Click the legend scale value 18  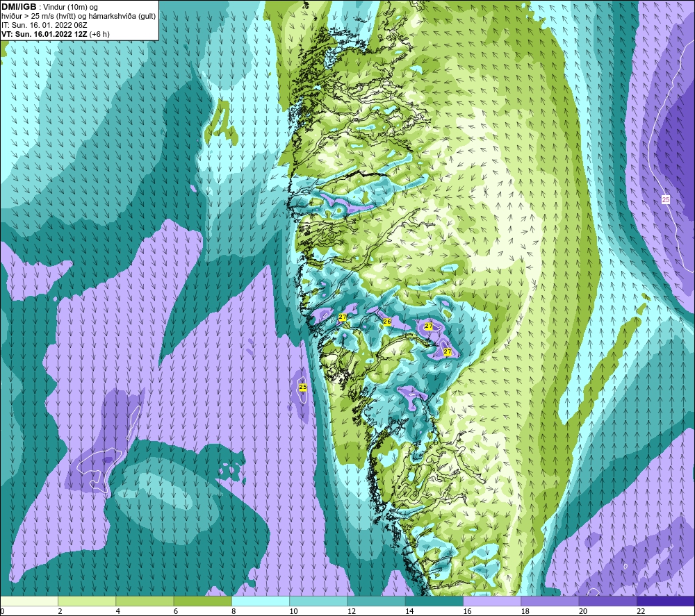point(525,612)
